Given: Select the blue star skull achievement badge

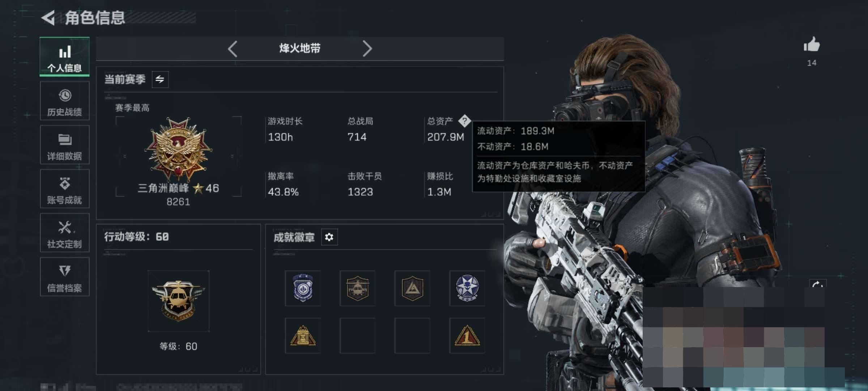Looking at the screenshot, I should tap(467, 288).
